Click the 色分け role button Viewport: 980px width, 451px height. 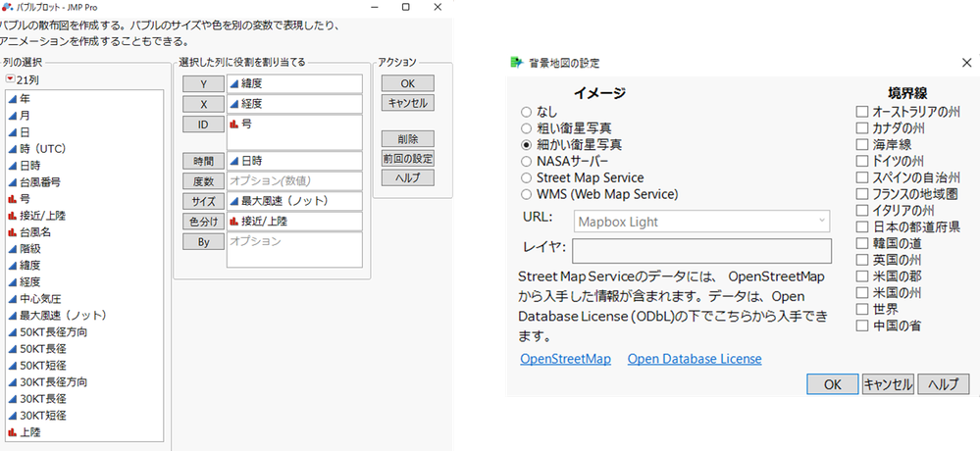(x=203, y=222)
